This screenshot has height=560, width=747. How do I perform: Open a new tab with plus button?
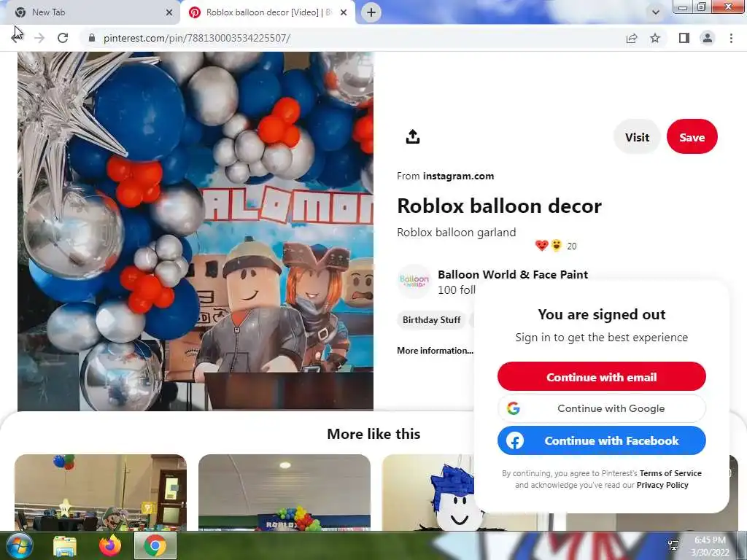(371, 12)
